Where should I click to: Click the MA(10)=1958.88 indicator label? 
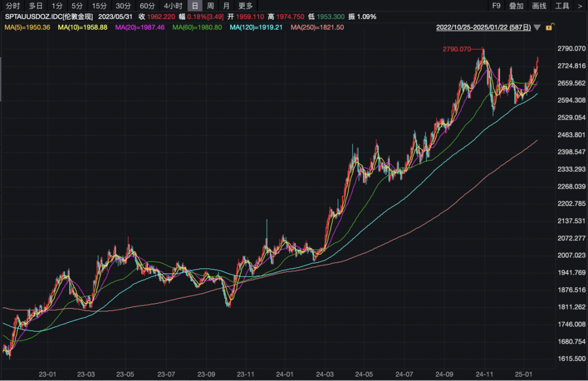83,27
